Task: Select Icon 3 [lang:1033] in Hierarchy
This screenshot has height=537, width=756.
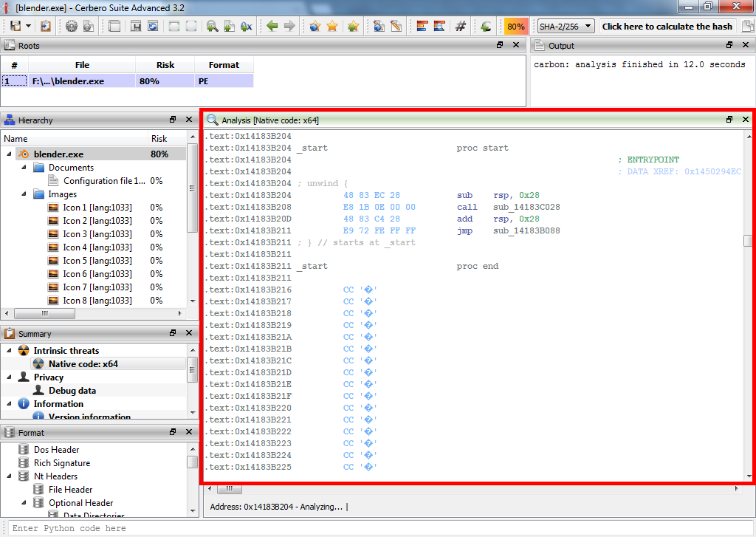Action: click(97, 234)
